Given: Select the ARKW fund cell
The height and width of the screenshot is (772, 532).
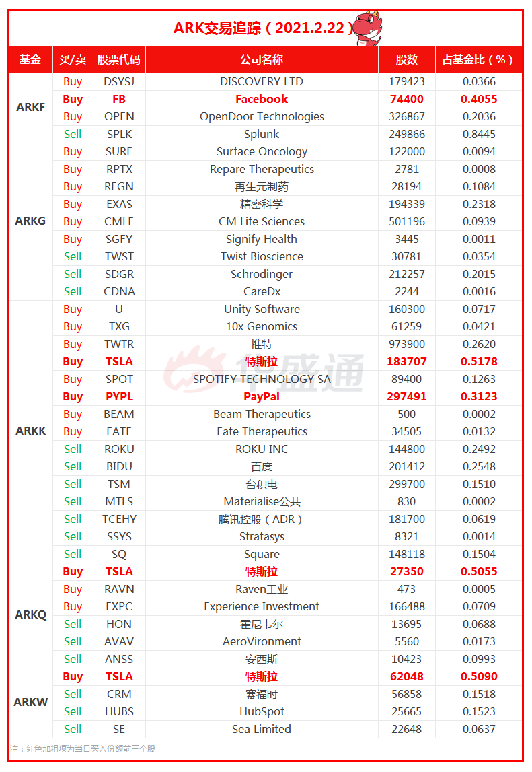Looking at the screenshot, I should [x=30, y=703].
